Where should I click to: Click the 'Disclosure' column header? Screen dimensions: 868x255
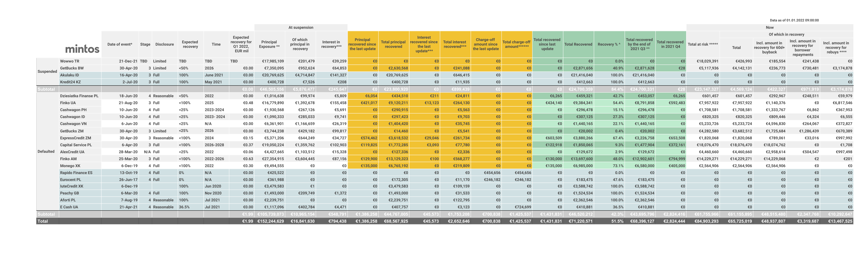coord(164,44)
